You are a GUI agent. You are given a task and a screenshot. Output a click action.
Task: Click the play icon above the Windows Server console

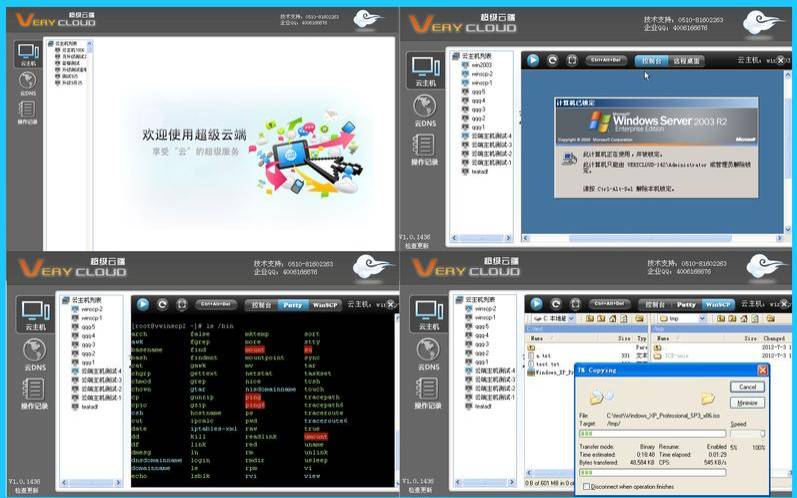tap(533, 60)
